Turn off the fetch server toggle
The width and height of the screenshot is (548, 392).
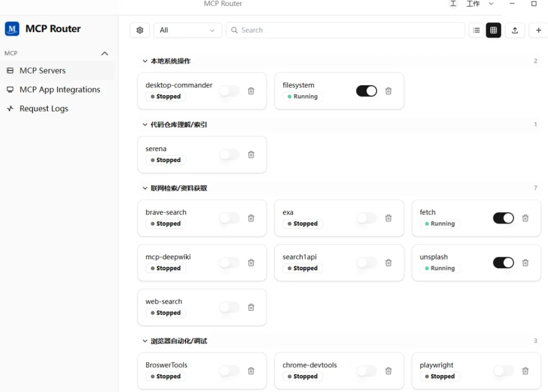point(503,218)
